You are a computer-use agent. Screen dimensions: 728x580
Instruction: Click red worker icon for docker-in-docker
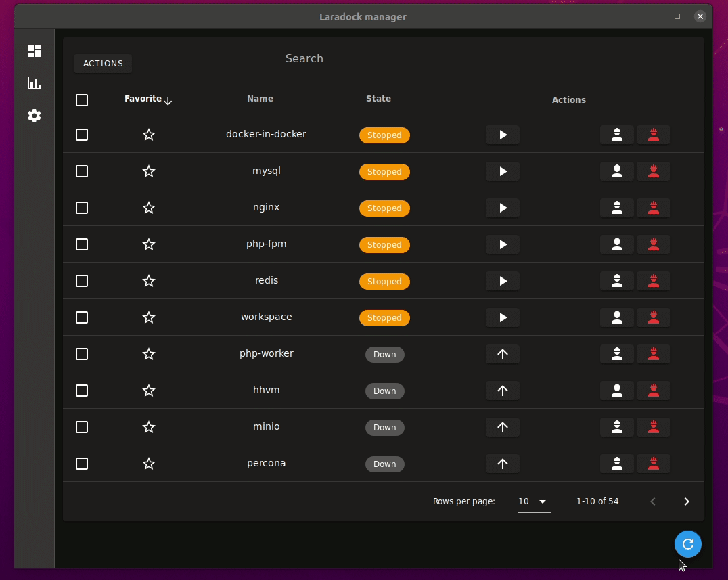(x=654, y=135)
